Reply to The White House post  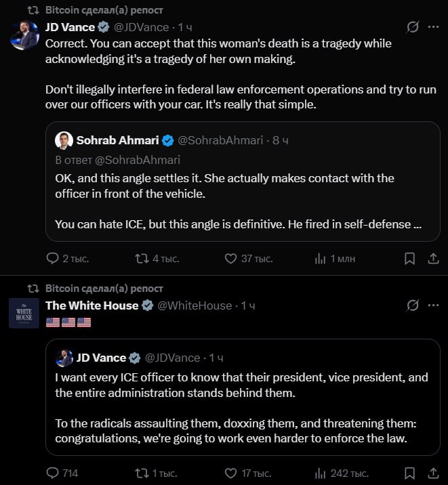(53, 473)
